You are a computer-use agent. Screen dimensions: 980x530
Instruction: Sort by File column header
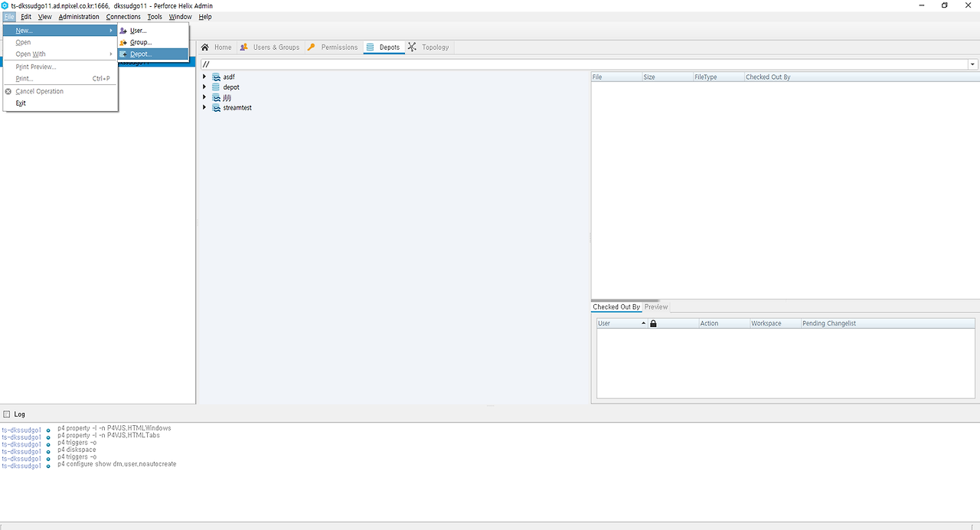coord(616,77)
